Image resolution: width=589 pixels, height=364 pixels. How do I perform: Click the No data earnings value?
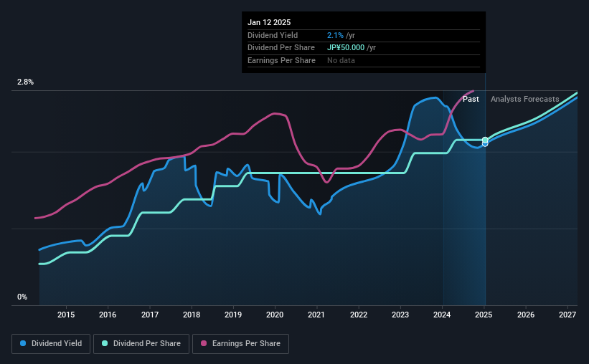pos(341,60)
